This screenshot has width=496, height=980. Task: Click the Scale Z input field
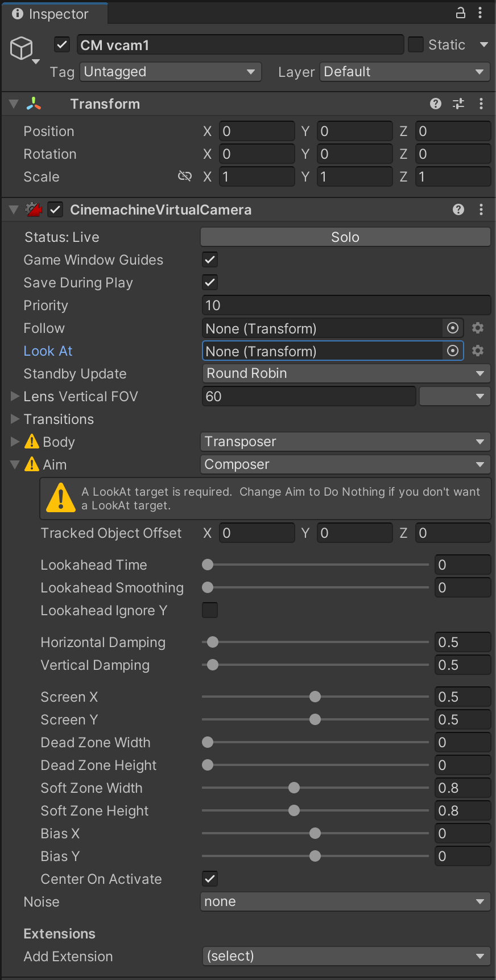click(453, 176)
